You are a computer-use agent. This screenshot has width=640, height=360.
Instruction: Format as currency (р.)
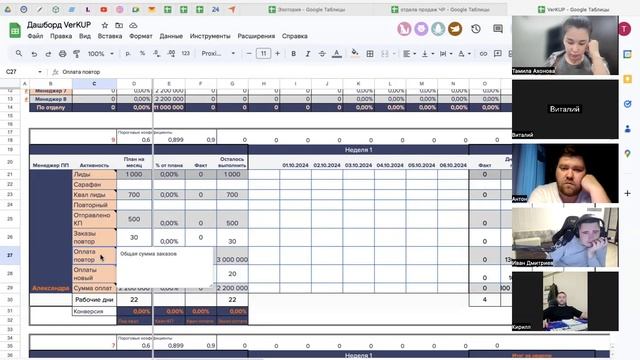[x=128, y=53]
